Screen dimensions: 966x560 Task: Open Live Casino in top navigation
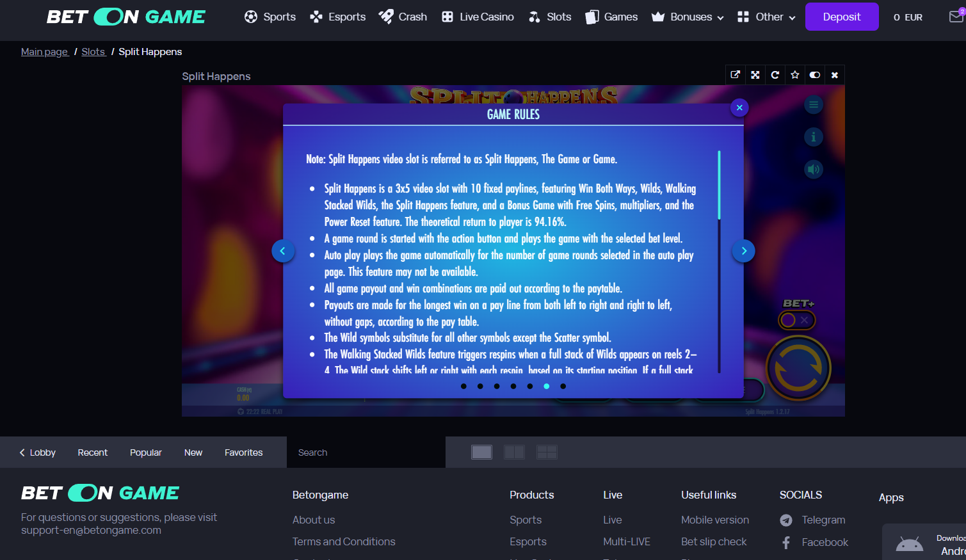click(x=478, y=17)
